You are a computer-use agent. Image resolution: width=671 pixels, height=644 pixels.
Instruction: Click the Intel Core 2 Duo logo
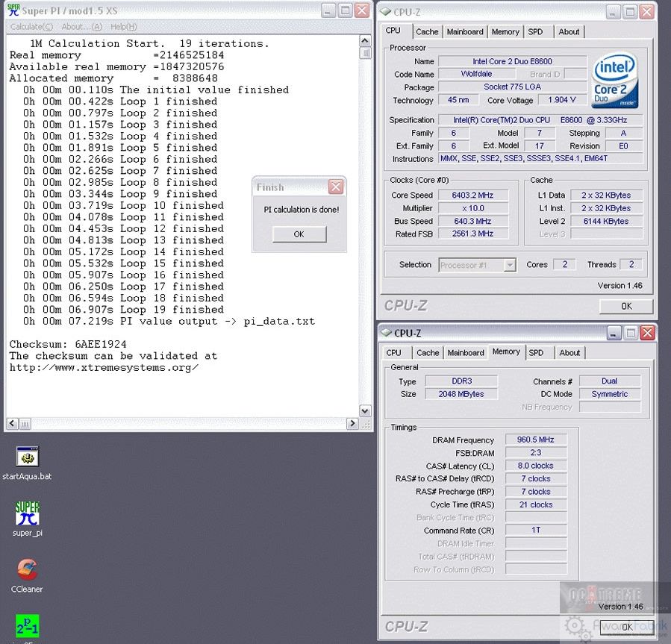tap(615, 80)
